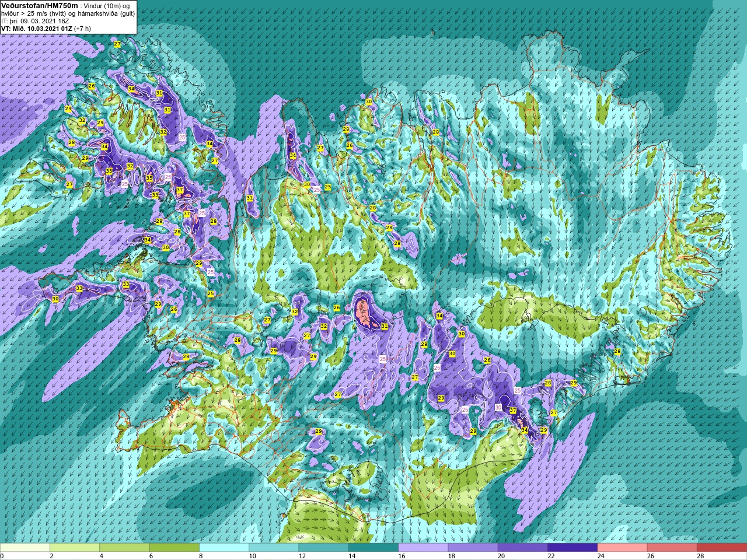Click the 8–10 m/s light cyan legend swatch
This screenshot has width=747, height=560.
(x=224, y=548)
